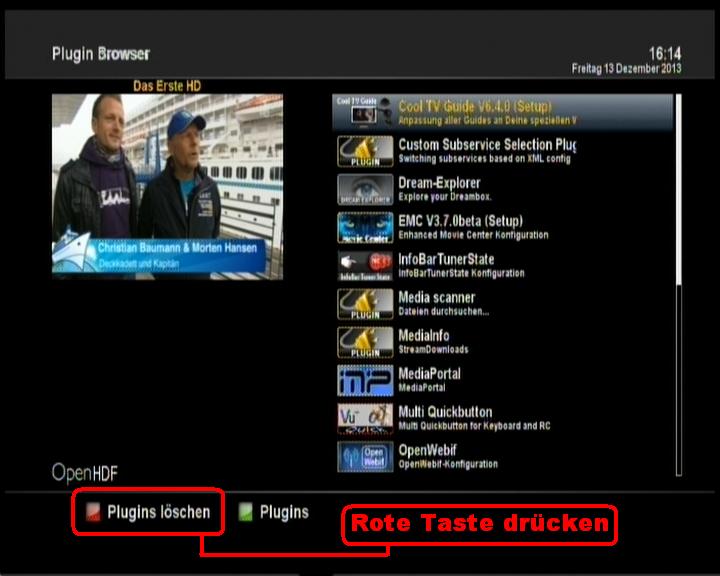The height and width of the screenshot is (576, 720).
Task: Click the green color key square
Action: click(x=246, y=513)
